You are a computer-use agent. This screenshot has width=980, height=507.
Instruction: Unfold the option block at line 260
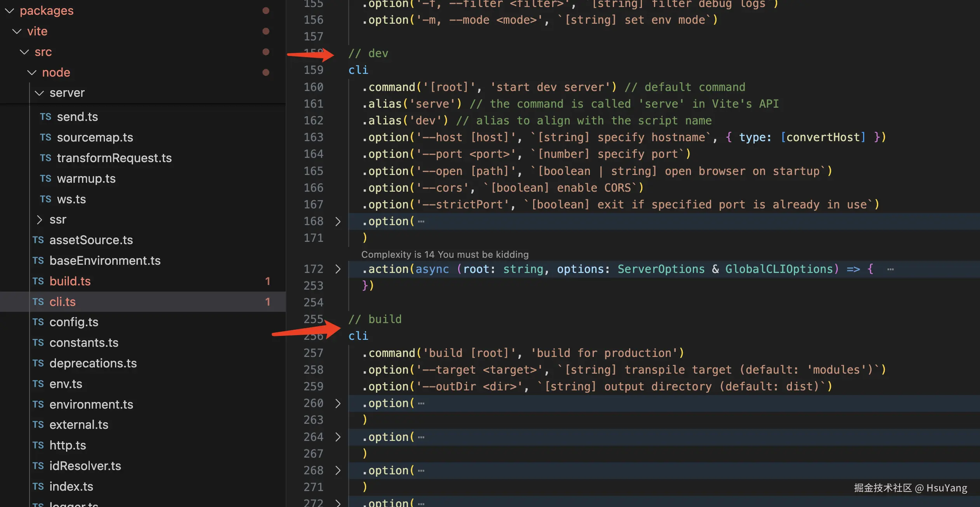coord(338,403)
